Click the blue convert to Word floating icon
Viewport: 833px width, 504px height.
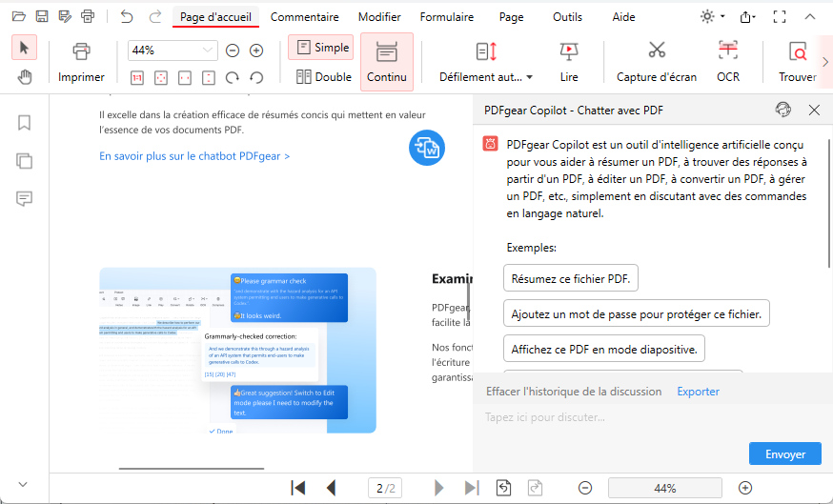427,148
